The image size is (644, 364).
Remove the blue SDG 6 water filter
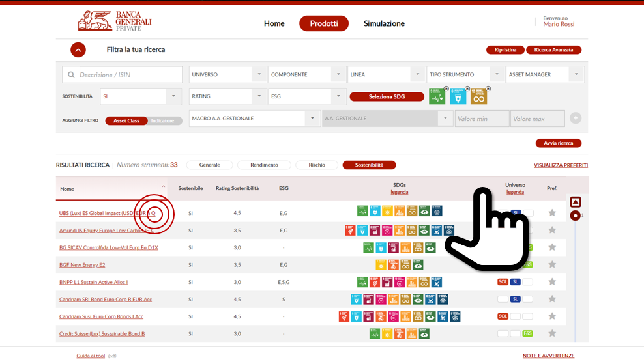pyautogui.click(x=467, y=89)
